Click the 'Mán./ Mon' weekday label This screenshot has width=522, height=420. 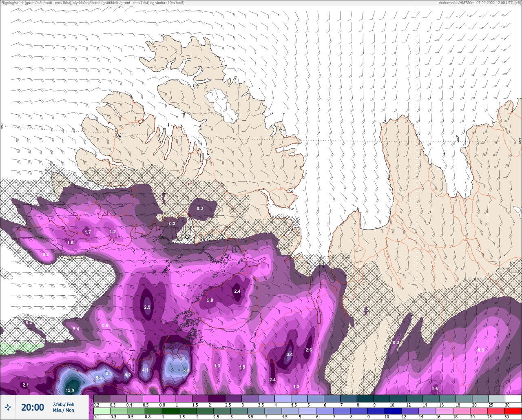[x=64, y=410]
